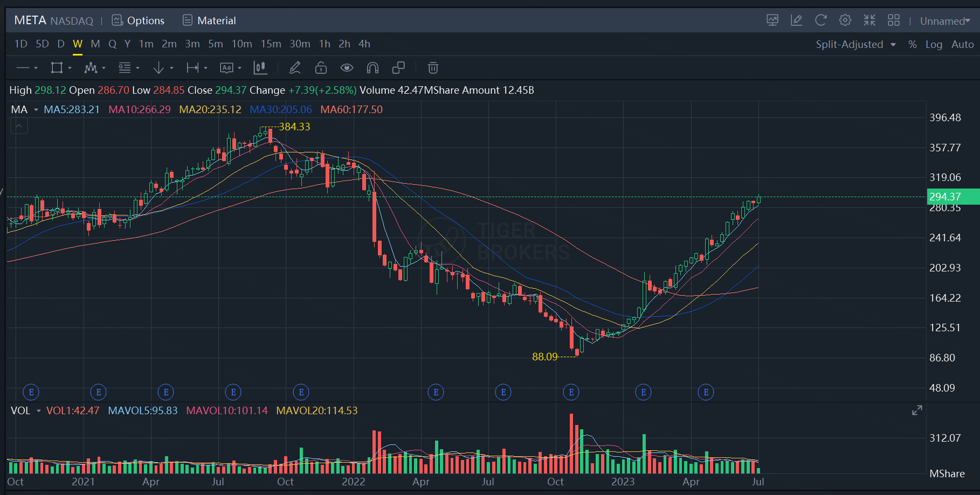Click the earnings E marker near Oct 2022
Viewport: 980px width, 495px height.
571,392
